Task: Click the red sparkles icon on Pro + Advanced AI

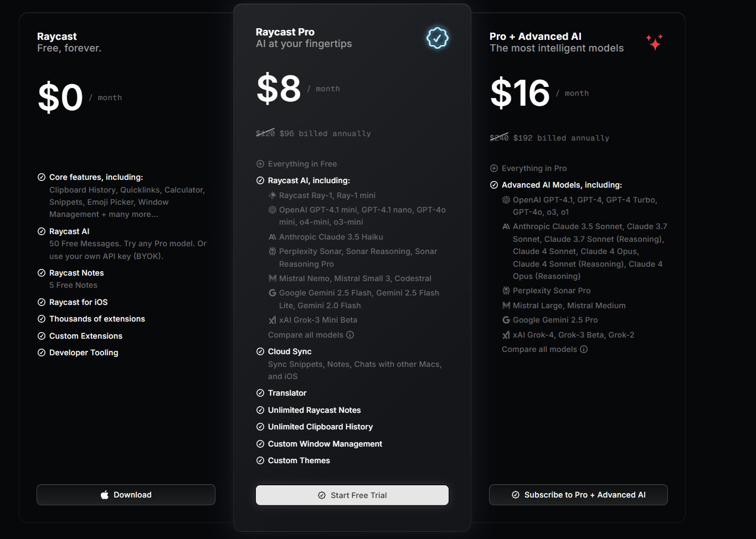Action: 654,42
